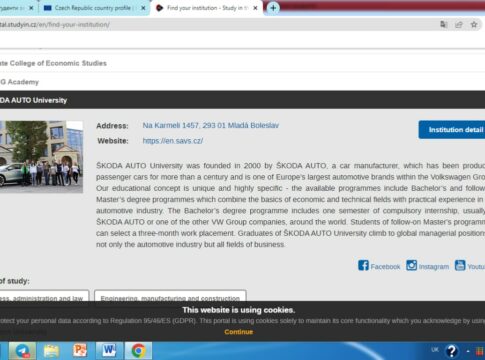Image resolution: width=485 pixels, height=360 pixels.
Task: Open the https://en.savs.cz/ website link
Action: tap(173, 141)
